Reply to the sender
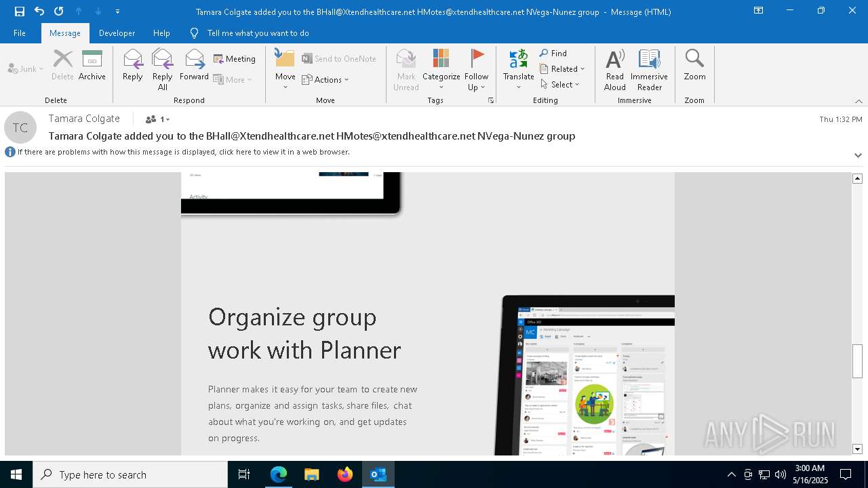This screenshot has width=868, height=488. click(x=133, y=65)
